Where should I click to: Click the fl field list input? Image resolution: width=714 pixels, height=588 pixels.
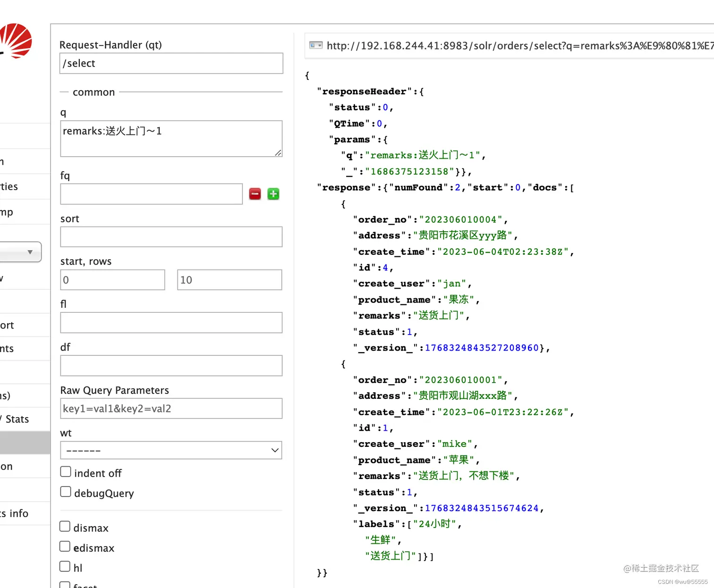pyautogui.click(x=171, y=323)
